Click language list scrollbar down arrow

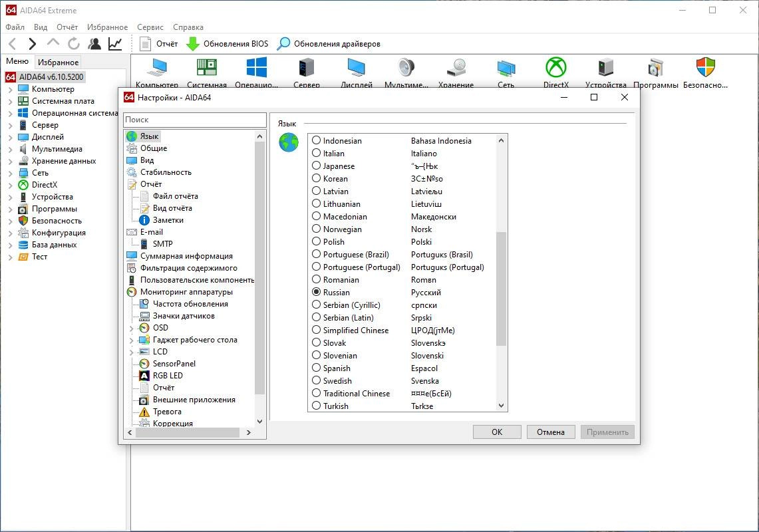click(501, 406)
